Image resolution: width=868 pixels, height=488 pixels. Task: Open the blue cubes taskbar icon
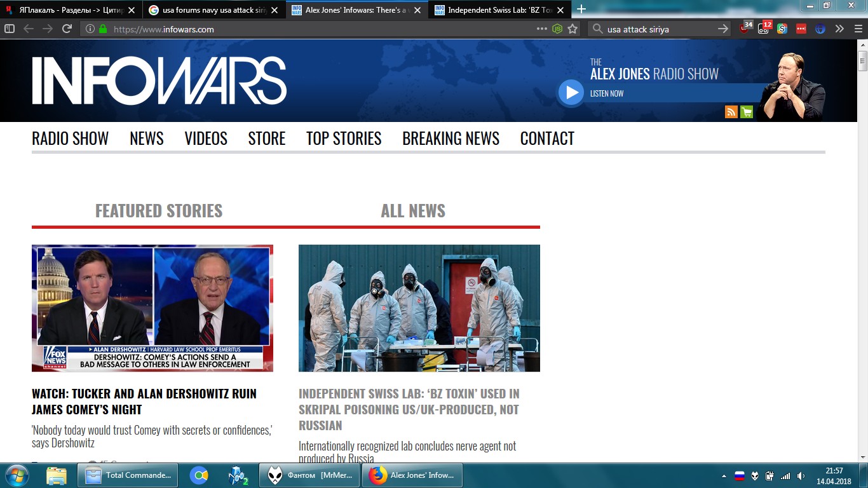coord(238,475)
